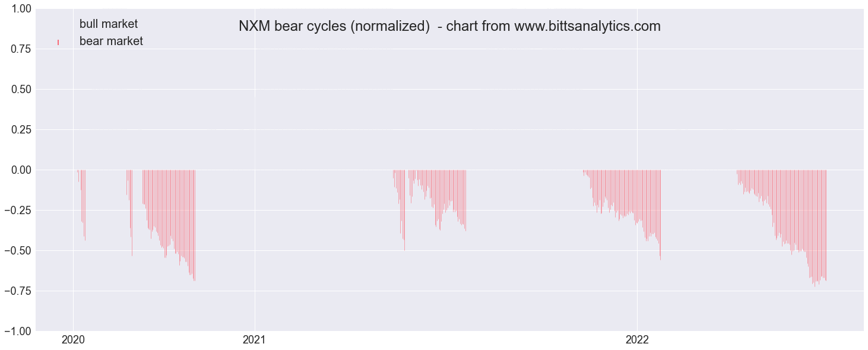This screenshot has width=868, height=350.
Task: Click the bear market legend label
Action: [112, 42]
